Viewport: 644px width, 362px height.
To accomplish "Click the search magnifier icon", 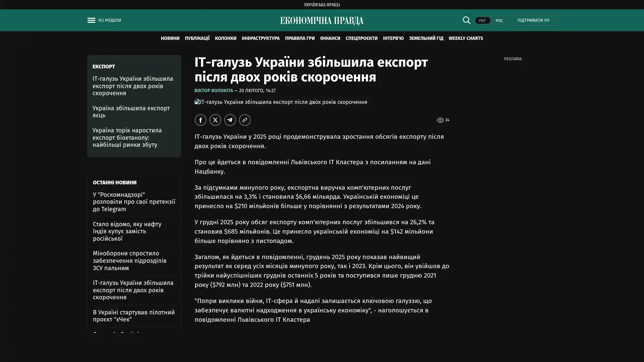I will [466, 20].
